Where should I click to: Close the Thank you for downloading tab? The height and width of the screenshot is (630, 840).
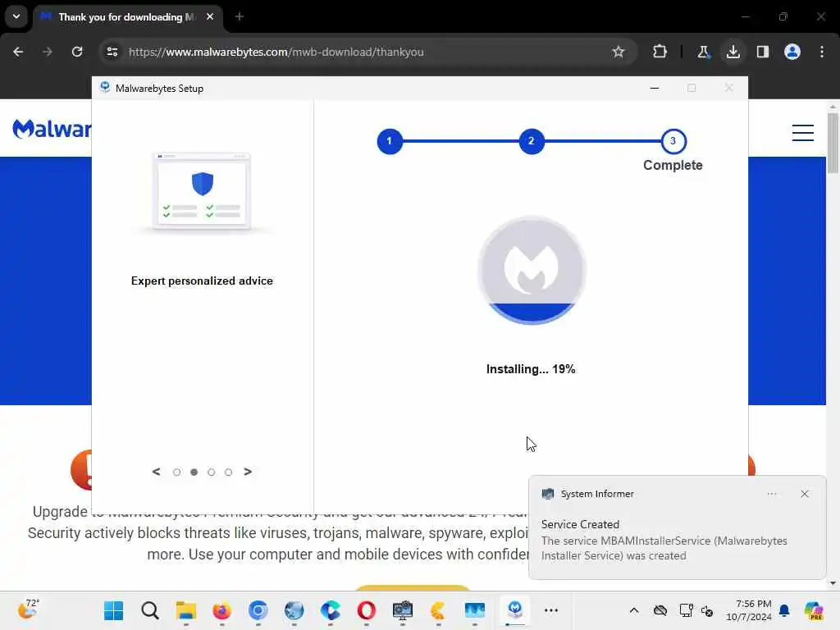coord(210,16)
